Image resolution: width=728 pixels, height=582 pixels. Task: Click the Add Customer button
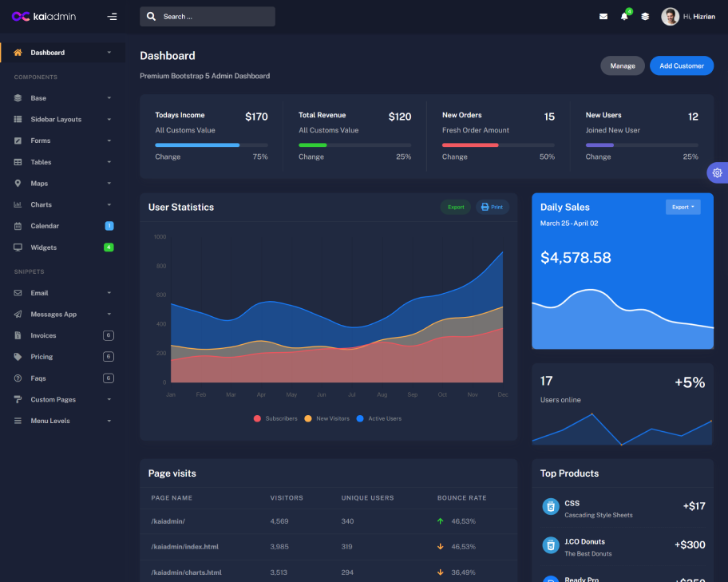682,65
